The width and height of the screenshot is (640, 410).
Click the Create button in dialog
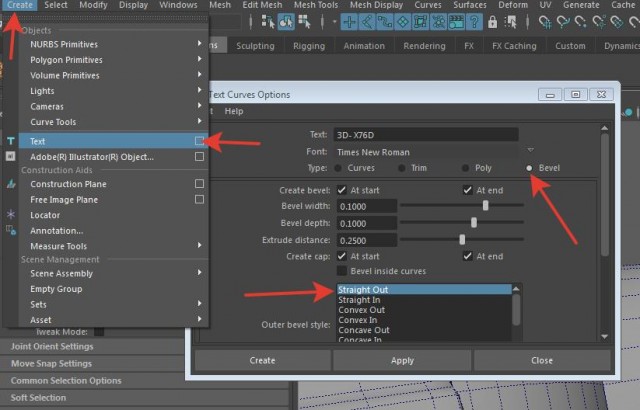(x=262, y=361)
